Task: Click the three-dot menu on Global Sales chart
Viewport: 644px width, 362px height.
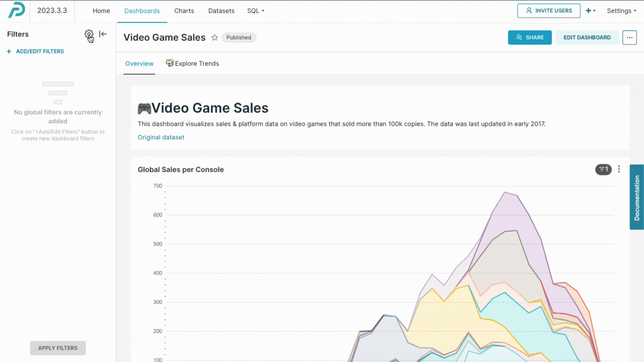Action: (619, 169)
